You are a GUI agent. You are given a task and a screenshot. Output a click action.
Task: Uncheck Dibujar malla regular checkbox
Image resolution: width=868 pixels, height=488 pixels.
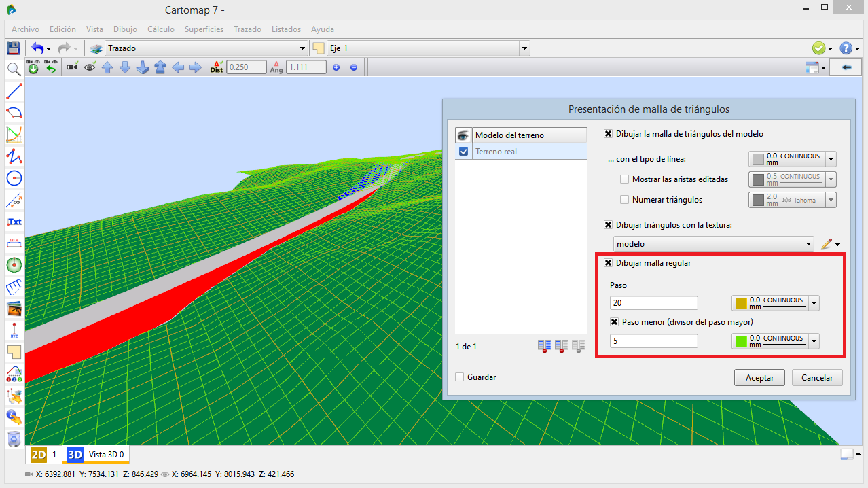click(609, 263)
